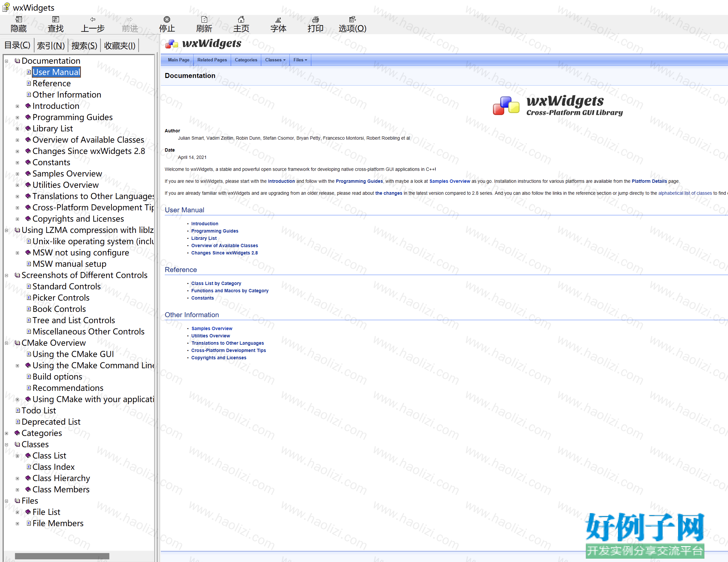This screenshot has height=562, width=728.
Task: Switch to the 收藏夹(I) favorites tab
Action: coord(120,46)
